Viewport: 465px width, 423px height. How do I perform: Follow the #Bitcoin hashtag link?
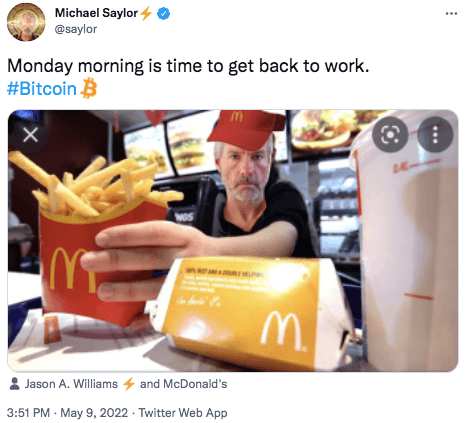(42, 89)
